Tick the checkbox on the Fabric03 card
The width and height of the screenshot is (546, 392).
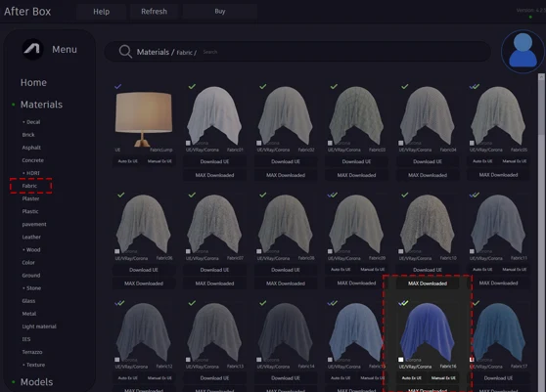point(330,143)
